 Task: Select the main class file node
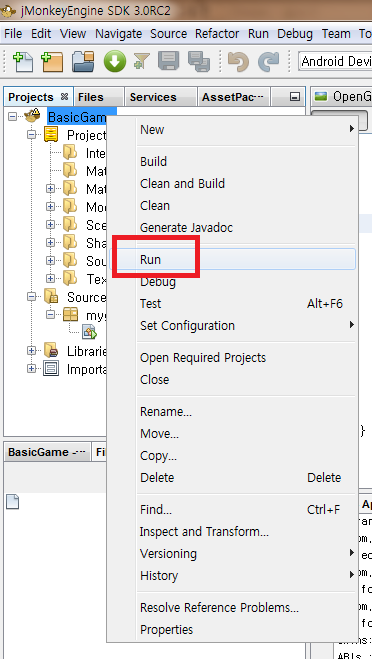tap(90, 332)
